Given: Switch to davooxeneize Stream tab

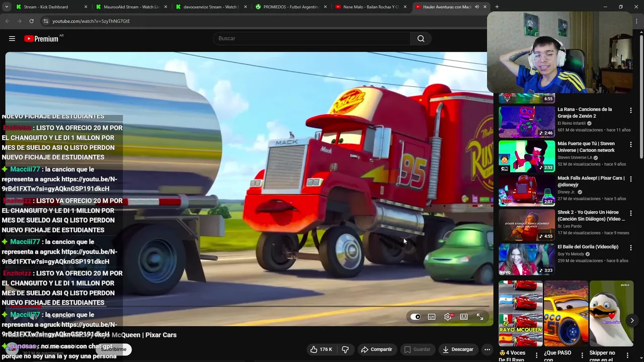Looking at the screenshot, I should click(211, 7).
